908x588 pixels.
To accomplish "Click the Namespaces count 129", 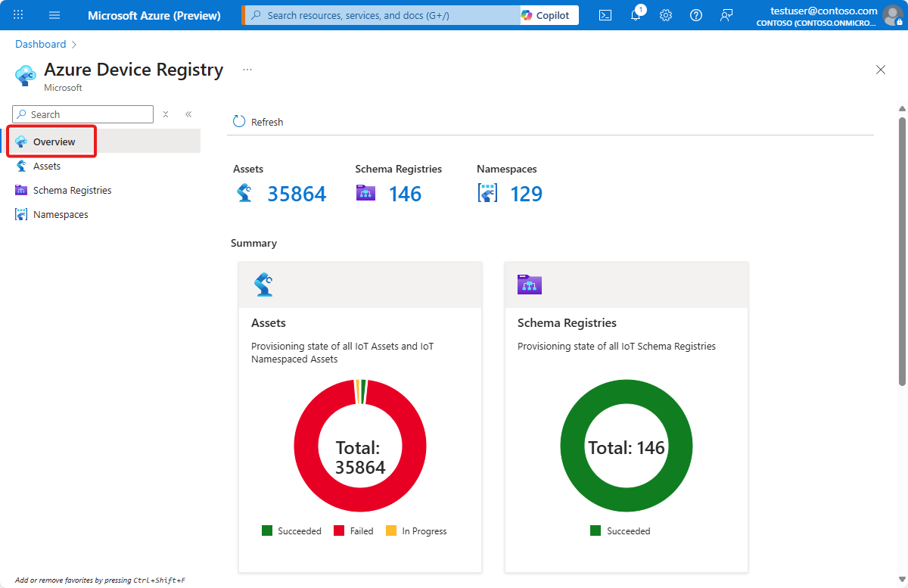I will click(526, 194).
